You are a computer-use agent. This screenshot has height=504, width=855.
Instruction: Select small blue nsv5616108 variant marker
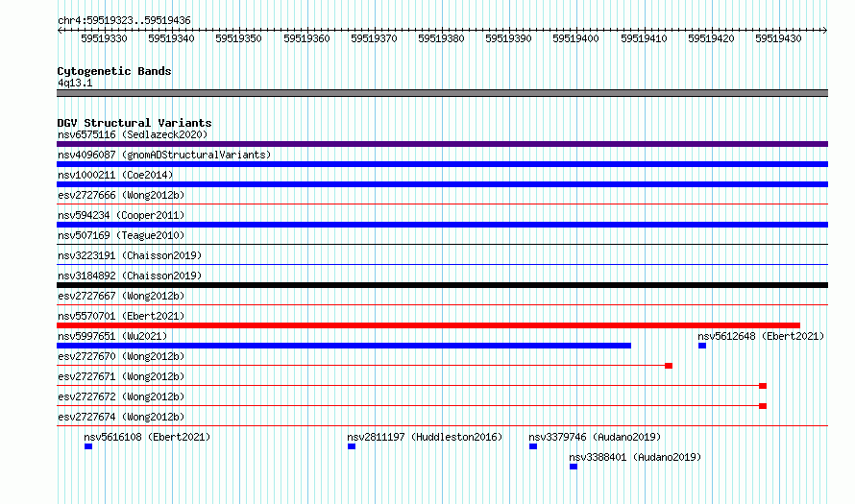(x=88, y=446)
